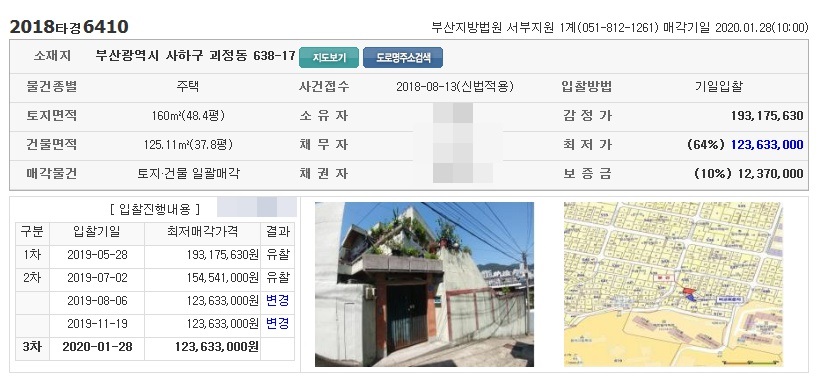Open the 지도보기 map view button
The height and width of the screenshot is (382, 819).
click(329, 57)
